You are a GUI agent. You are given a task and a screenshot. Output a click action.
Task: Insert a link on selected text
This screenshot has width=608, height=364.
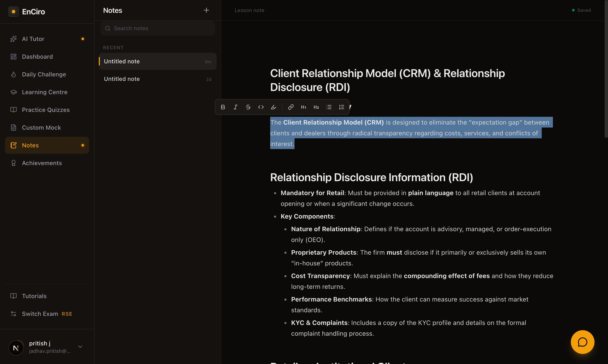pyautogui.click(x=291, y=107)
